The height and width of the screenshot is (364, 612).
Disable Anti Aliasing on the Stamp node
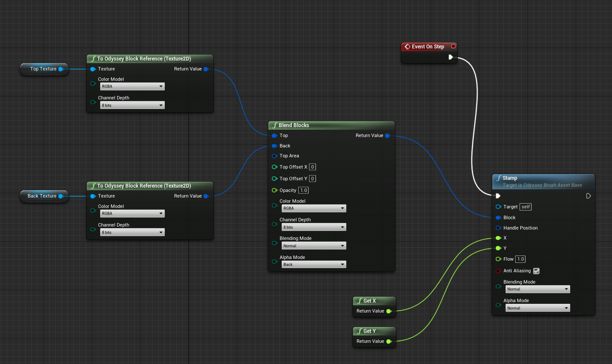pyautogui.click(x=536, y=271)
